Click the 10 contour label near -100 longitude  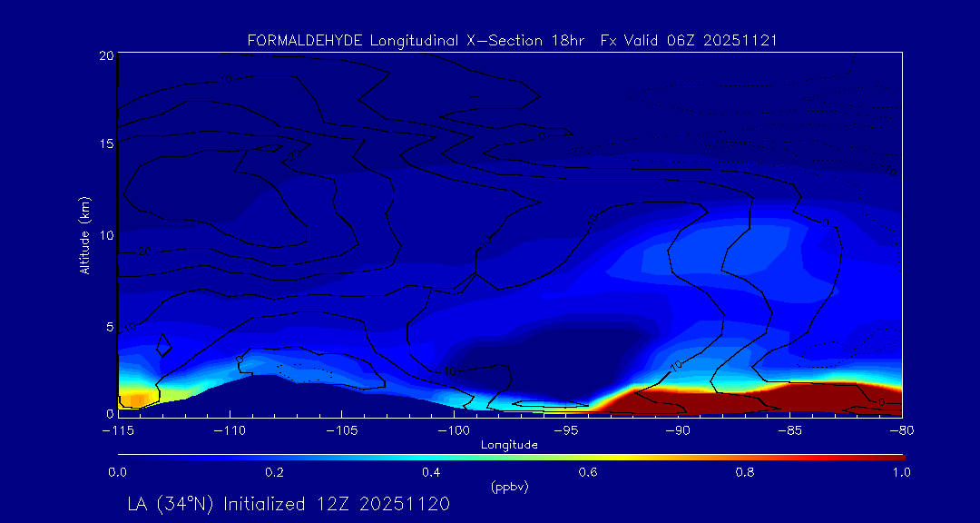point(448,371)
